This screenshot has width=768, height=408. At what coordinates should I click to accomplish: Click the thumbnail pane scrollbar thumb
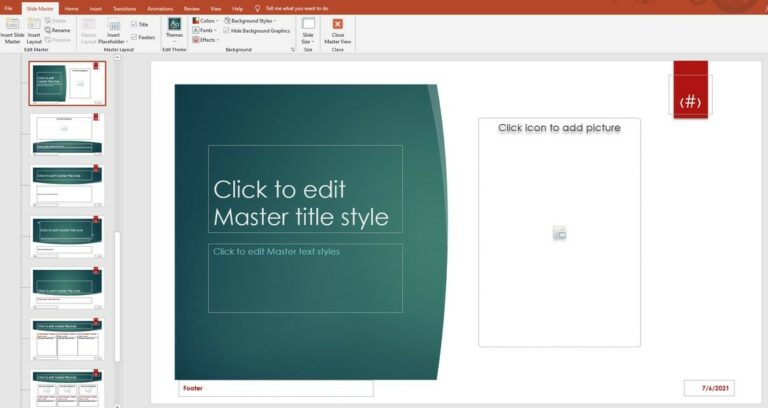[x=117, y=297]
